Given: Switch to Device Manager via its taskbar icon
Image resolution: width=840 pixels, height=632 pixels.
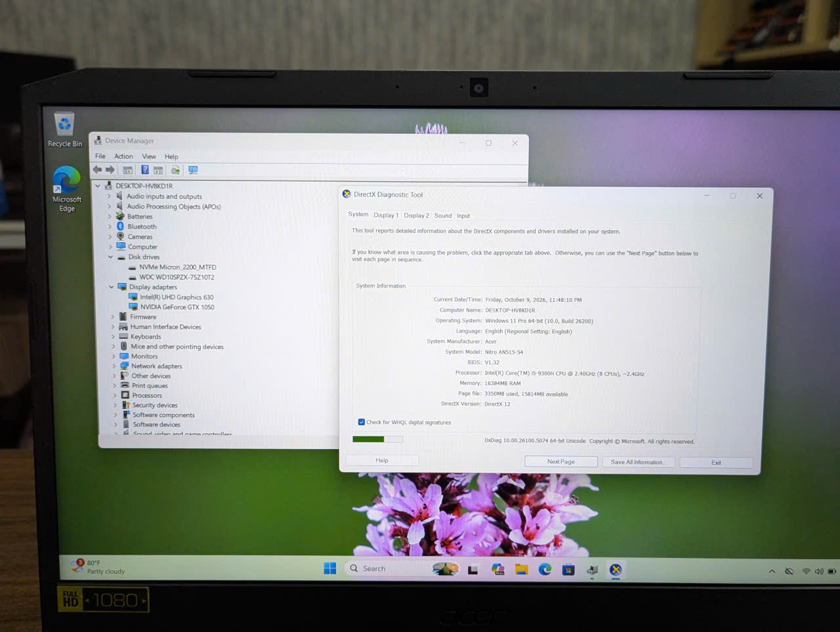Looking at the screenshot, I should 592,570.
